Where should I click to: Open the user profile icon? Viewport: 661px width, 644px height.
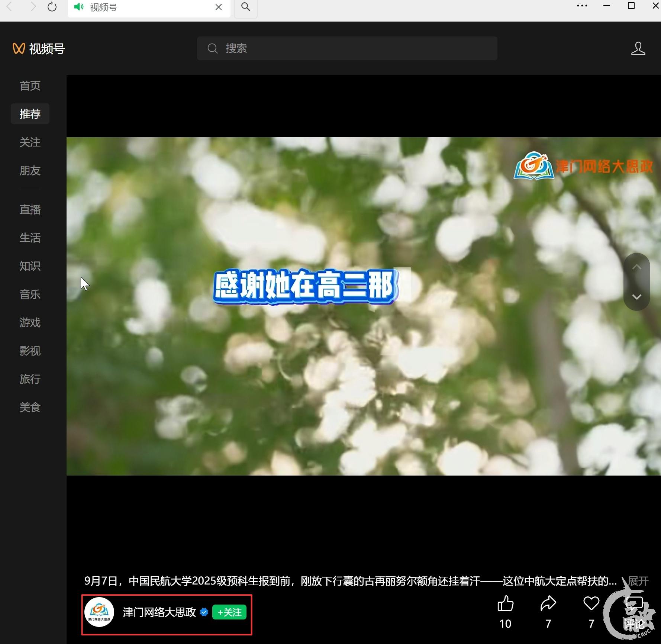pos(638,49)
